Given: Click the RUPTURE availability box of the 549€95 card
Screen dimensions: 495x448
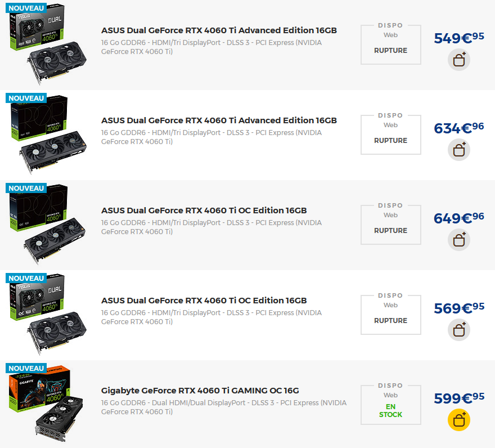Looking at the screenshot, I should click(x=391, y=44).
